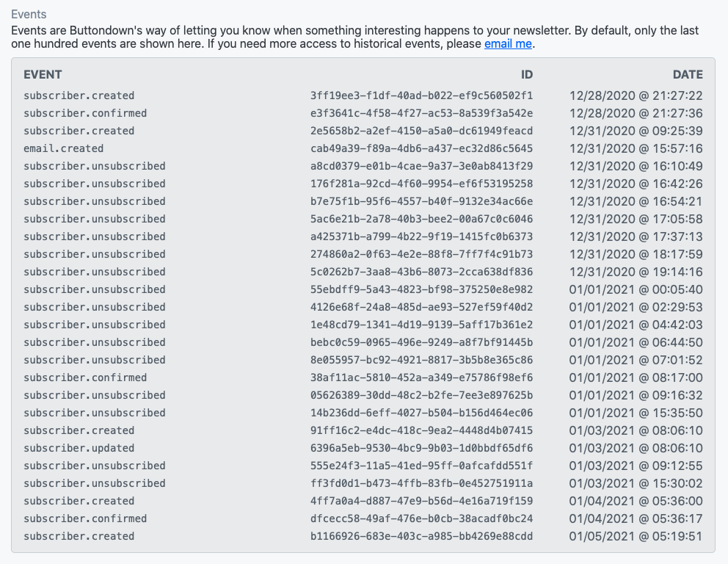Select the ID starting with cab49a39
This screenshot has height=564, width=728.
[421, 148]
